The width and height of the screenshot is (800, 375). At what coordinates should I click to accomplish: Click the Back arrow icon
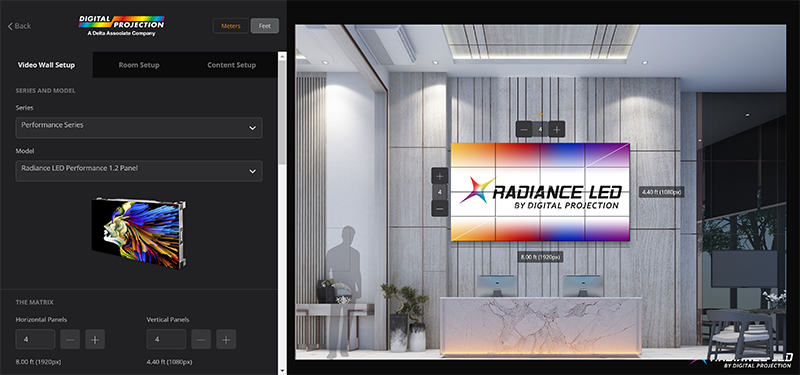click(10, 26)
